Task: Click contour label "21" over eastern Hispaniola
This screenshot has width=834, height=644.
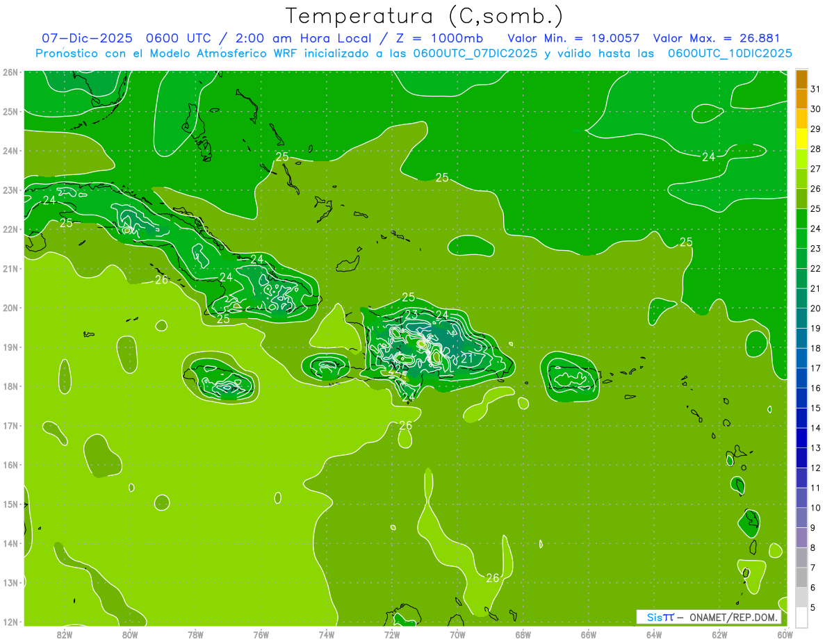Action: [467, 358]
